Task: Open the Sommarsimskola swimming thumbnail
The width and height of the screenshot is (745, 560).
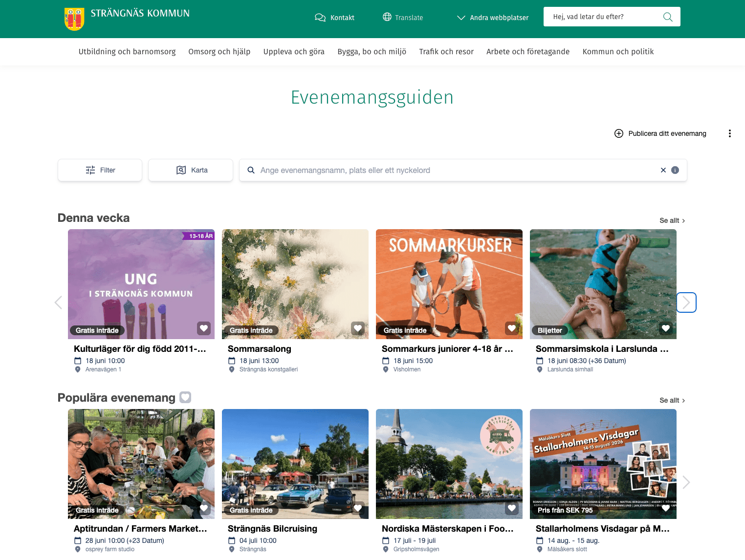Action: 603,284
